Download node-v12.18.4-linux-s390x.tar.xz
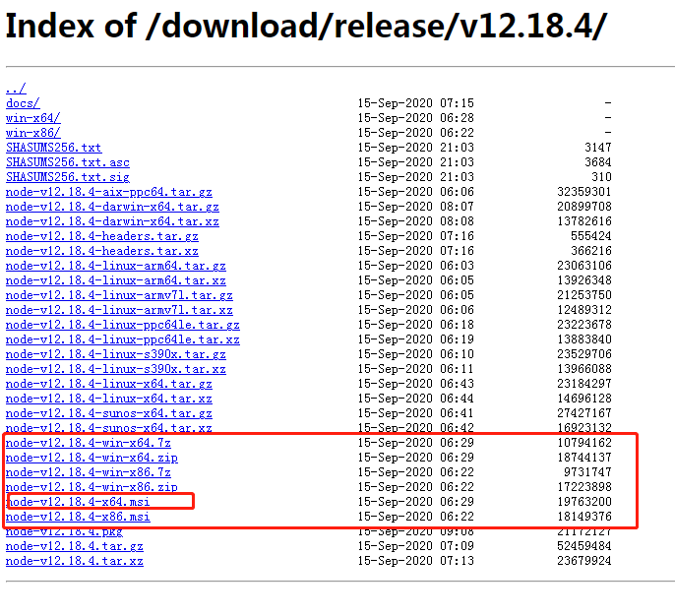The image size is (675, 616). point(115,369)
